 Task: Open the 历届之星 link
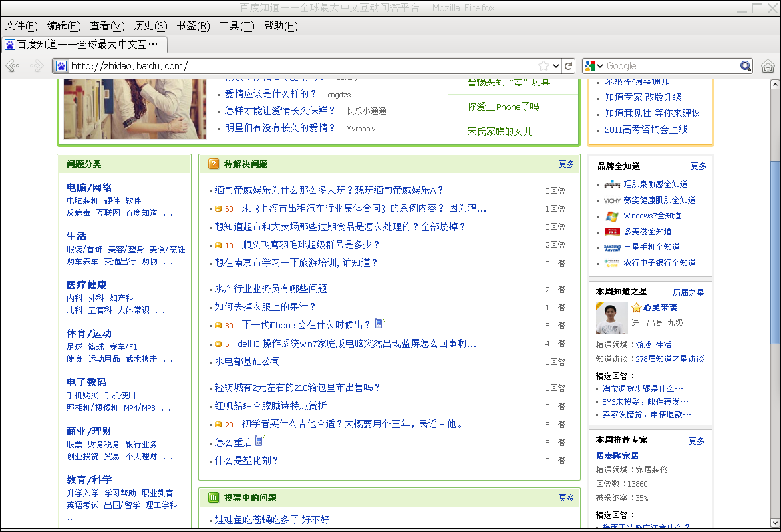688,292
